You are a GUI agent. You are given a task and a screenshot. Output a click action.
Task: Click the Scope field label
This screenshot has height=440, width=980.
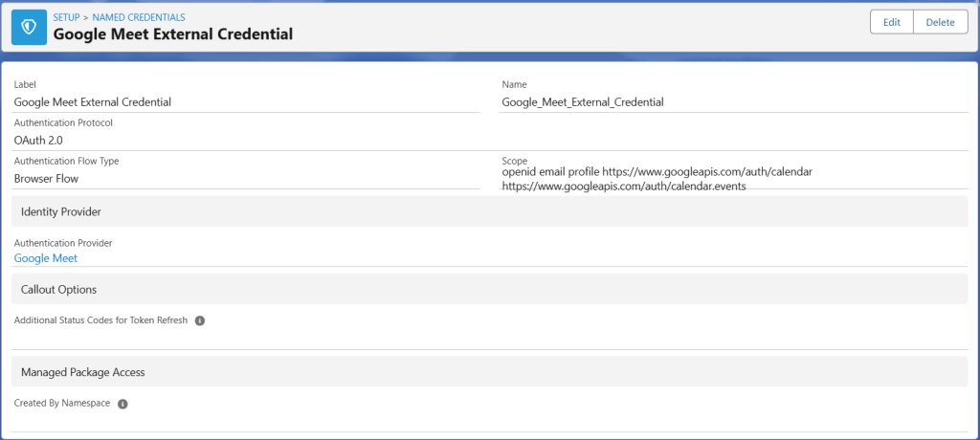pos(515,161)
